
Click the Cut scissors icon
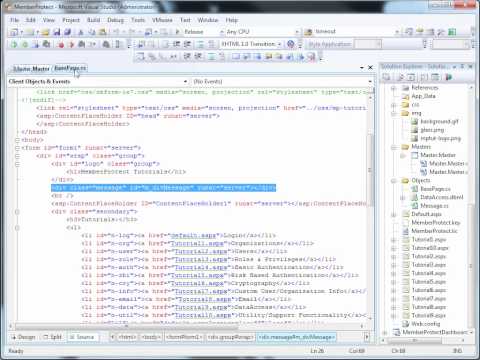click(x=80, y=32)
